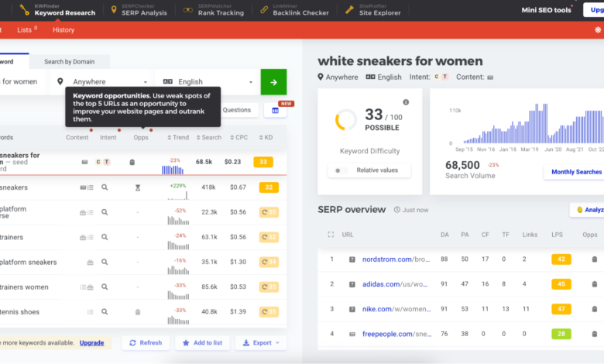Click KD badge 32 in sneakers row
Image resolution: width=604 pixels, height=364 pixels.
(x=269, y=187)
